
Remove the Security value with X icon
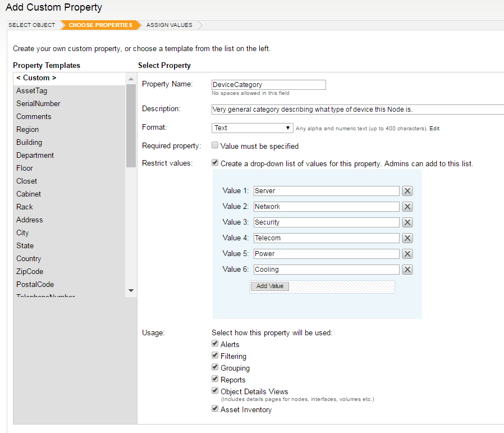[x=407, y=222]
